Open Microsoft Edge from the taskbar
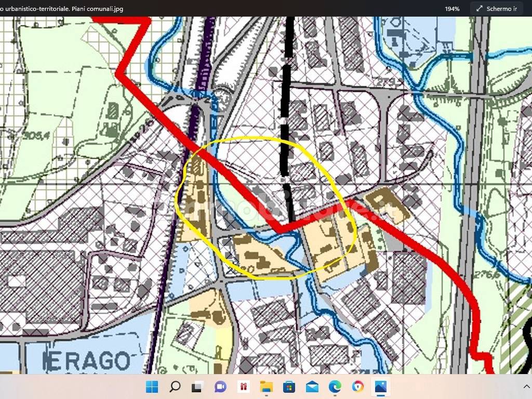This screenshot has width=532, height=399. tap(335, 387)
